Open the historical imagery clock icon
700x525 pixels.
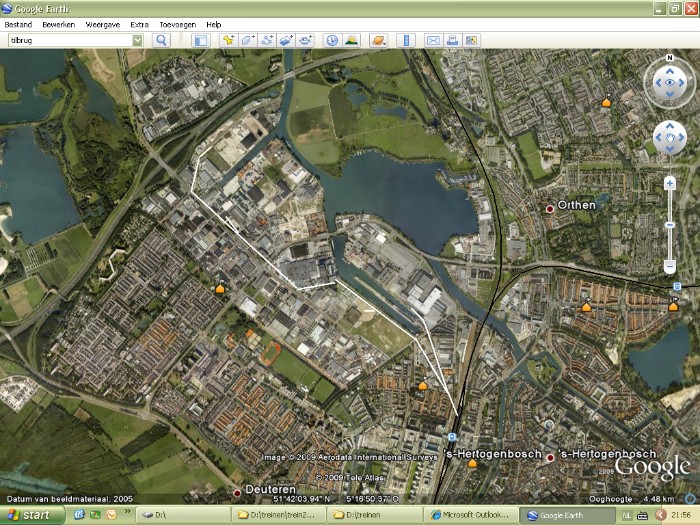(x=332, y=40)
